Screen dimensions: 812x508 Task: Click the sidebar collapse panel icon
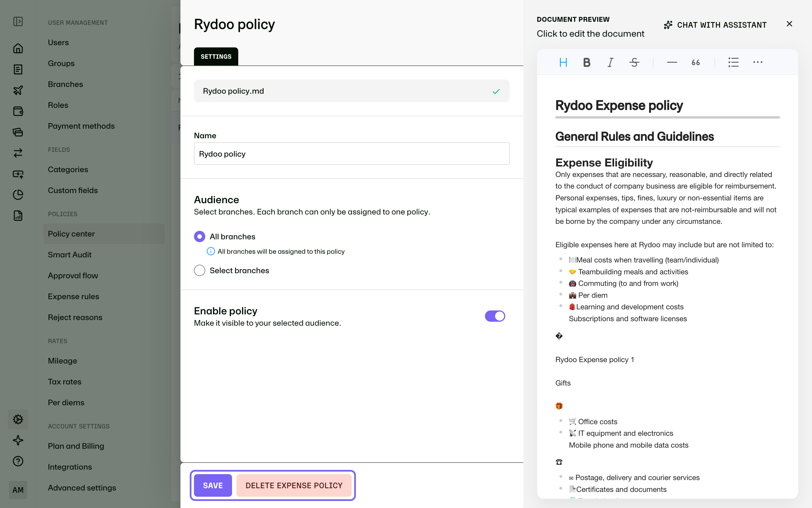(x=18, y=22)
